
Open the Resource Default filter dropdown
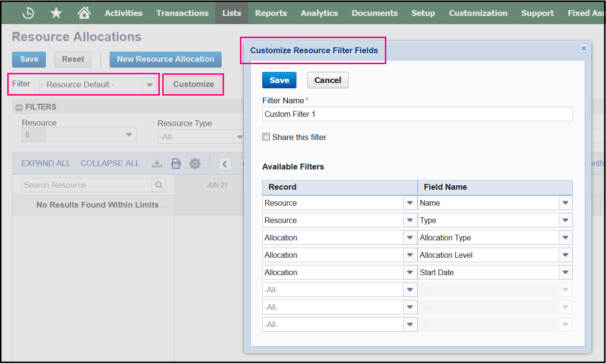tap(149, 84)
